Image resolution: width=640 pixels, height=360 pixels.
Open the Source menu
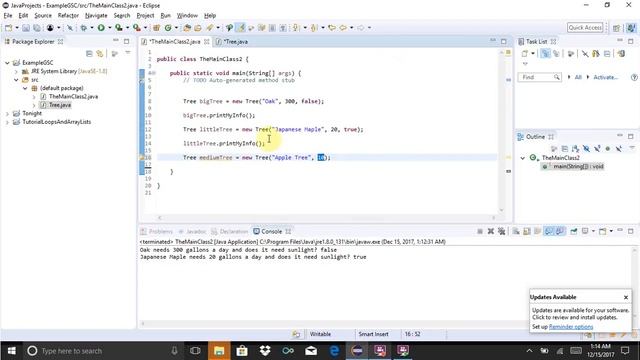[x=43, y=16]
